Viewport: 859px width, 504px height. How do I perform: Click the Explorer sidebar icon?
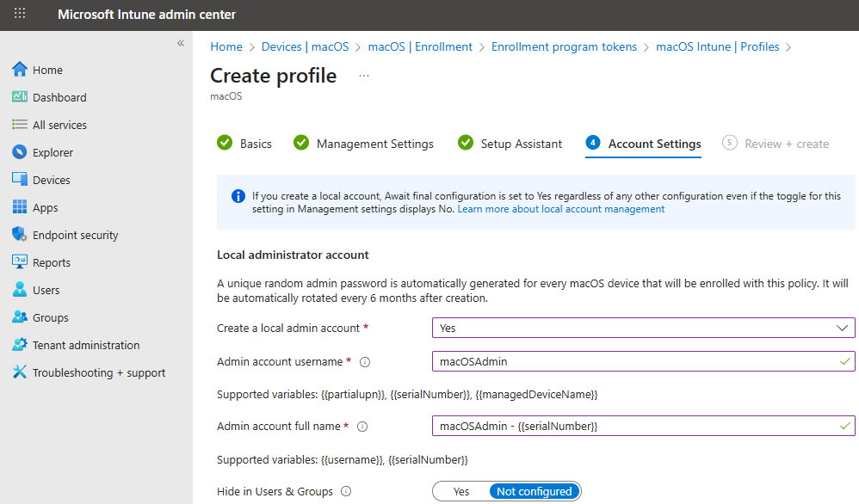[20, 152]
